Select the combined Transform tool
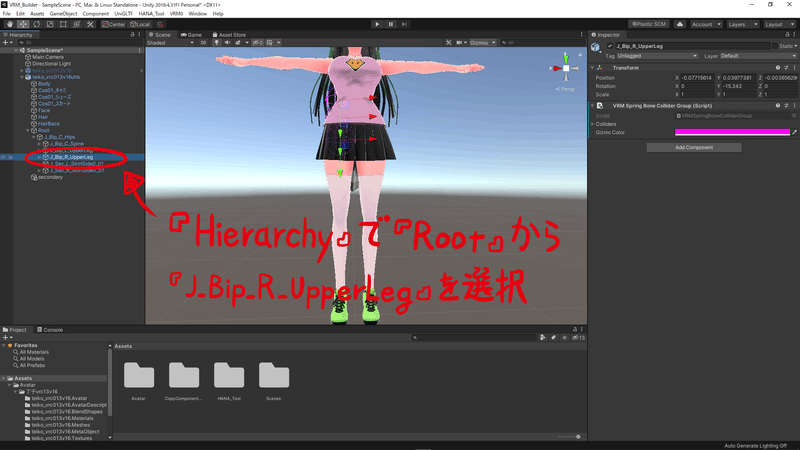This screenshot has height=450, width=800. 77,24
